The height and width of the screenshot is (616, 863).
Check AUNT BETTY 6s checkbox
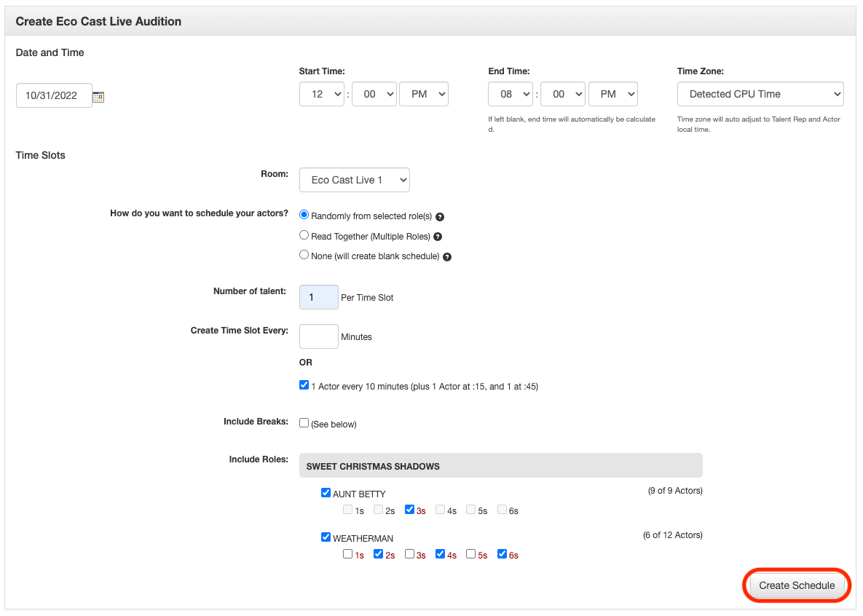(x=502, y=510)
